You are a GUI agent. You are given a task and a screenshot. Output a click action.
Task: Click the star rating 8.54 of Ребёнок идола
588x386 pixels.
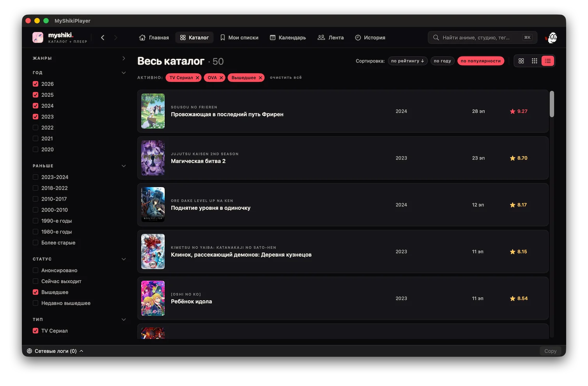click(519, 298)
